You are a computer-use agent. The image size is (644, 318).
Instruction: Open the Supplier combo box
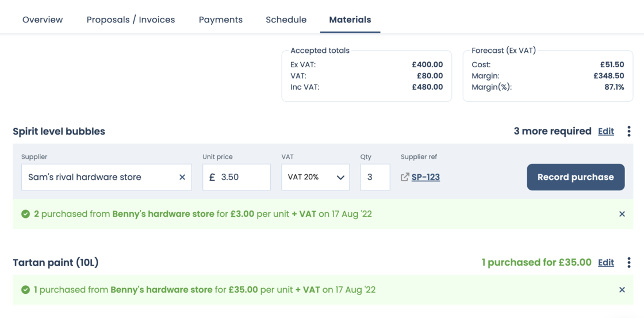tap(98, 177)
